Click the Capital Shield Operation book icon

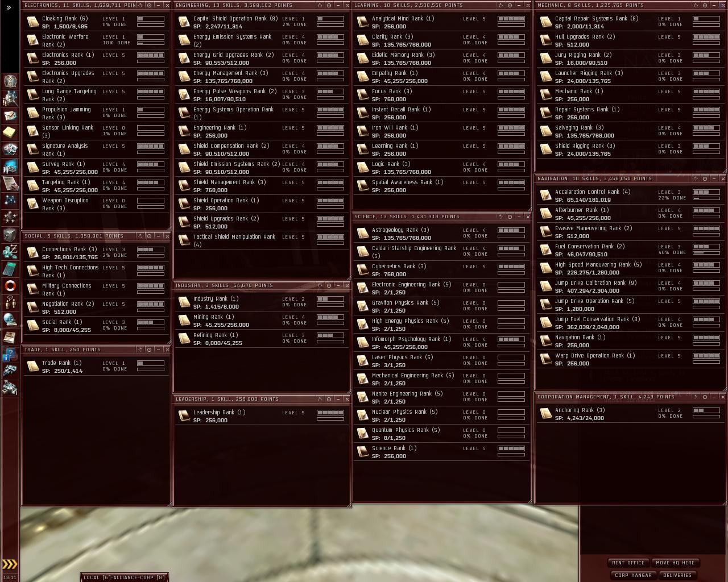[184, 22]
